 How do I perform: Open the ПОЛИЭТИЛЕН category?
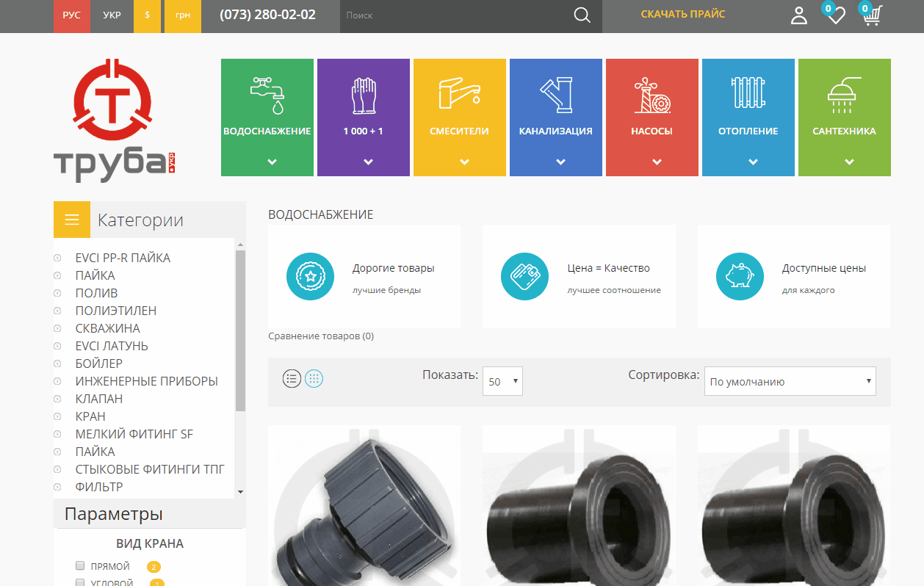coord(116,311)
